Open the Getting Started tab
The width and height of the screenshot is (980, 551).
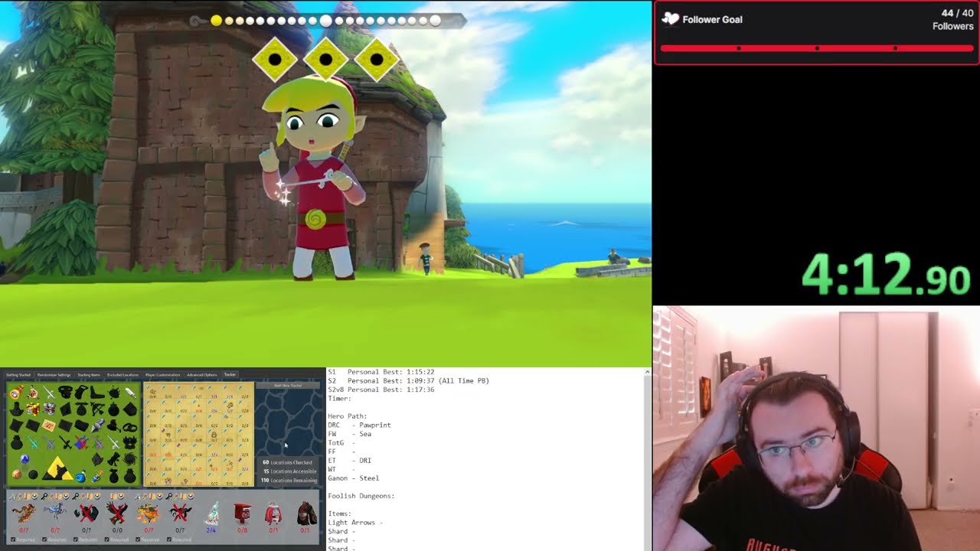click(18, 375)
